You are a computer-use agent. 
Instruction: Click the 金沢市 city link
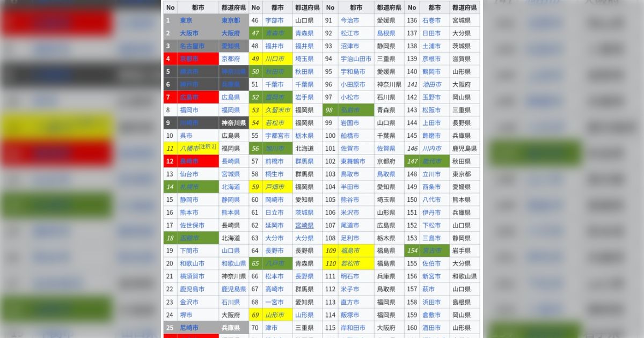tap(189, 302)
